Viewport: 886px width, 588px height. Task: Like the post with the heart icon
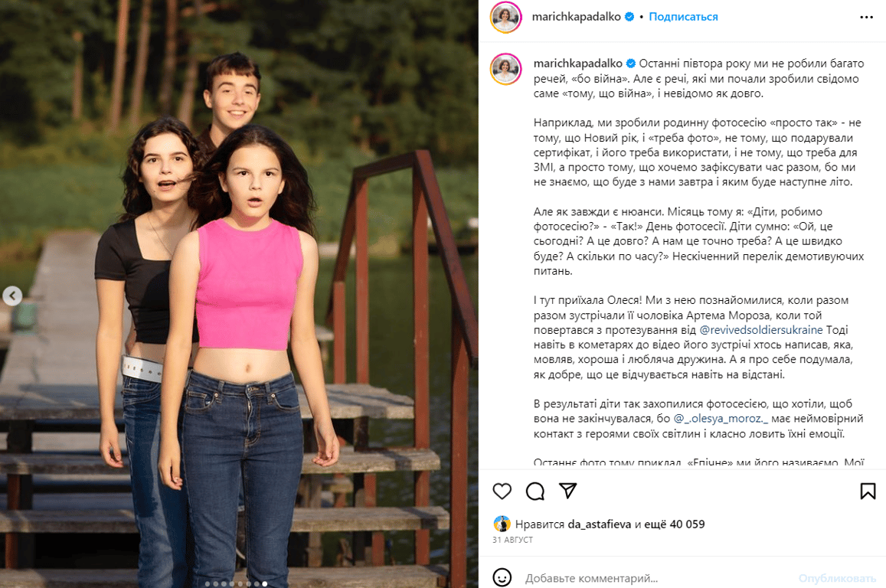[x=502, y=491]
